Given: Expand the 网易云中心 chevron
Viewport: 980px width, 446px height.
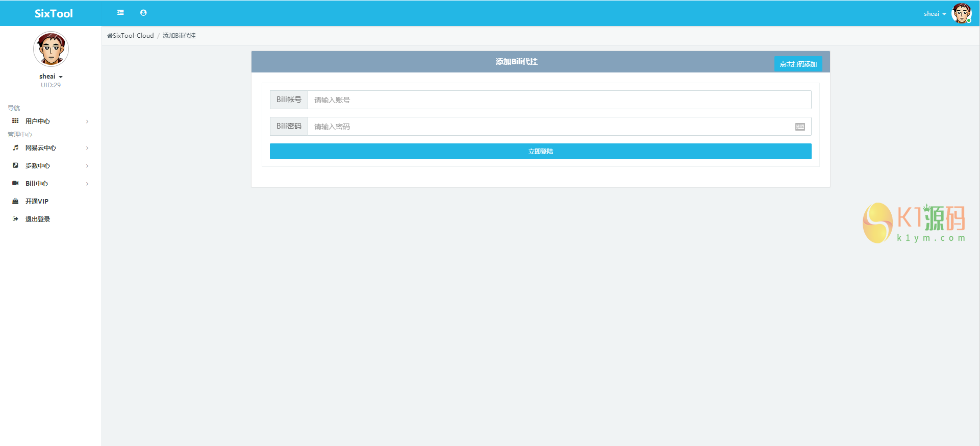Looking at the screenshot, I should pyautogui.click(x=87, y=148).
